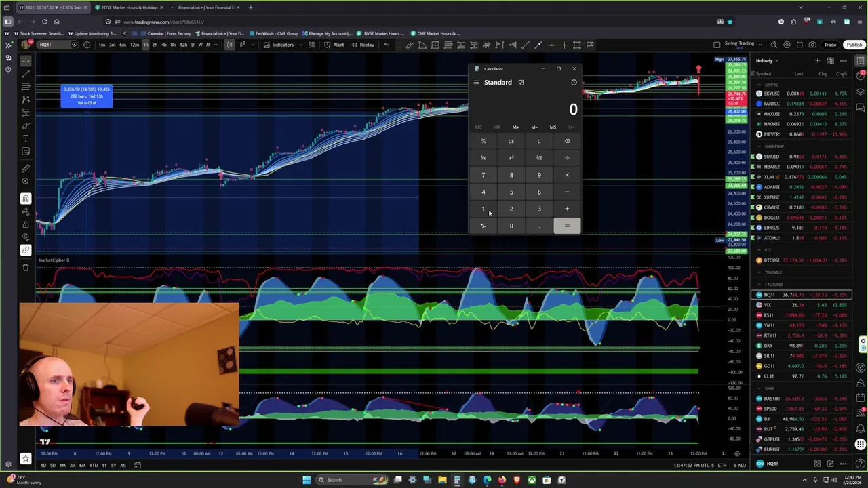868x488 pixels.
Task: Open calculator history icon
Action: (574, 82)
